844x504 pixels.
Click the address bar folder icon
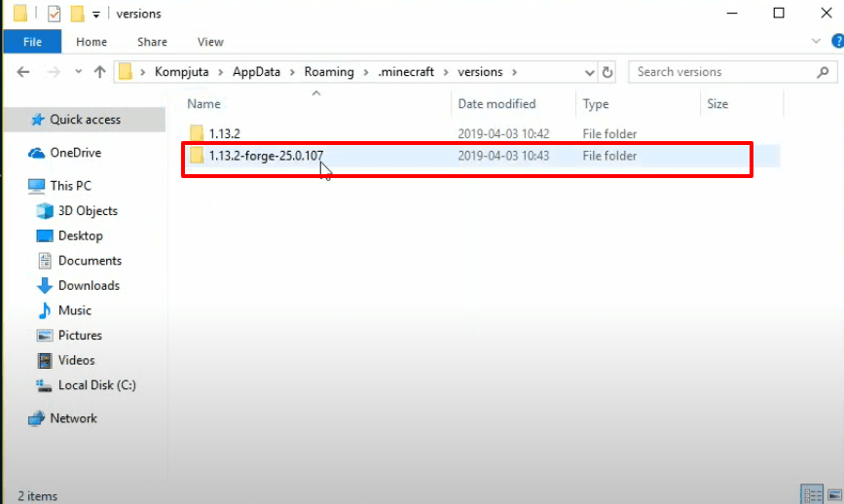[126, 72]
